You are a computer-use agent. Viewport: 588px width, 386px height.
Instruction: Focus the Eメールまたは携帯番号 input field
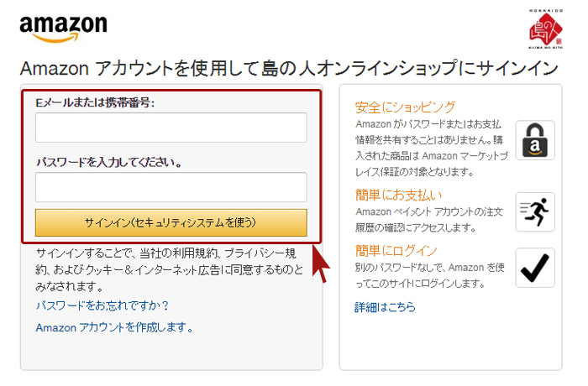(x=171, y=128)
